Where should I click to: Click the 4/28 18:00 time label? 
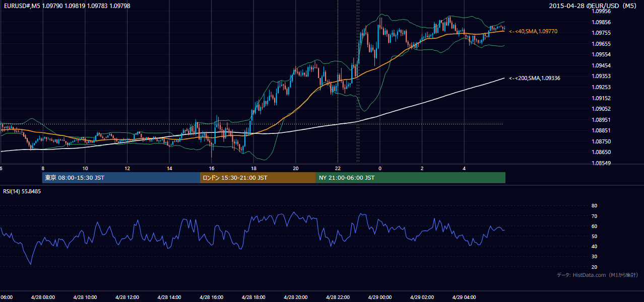(x=253, y=297)
